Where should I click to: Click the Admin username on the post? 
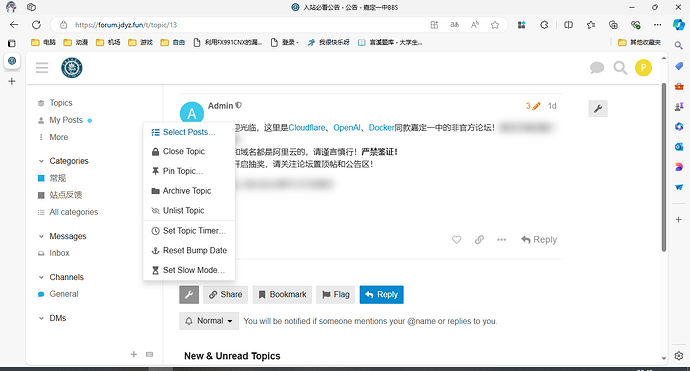[220, 106]
